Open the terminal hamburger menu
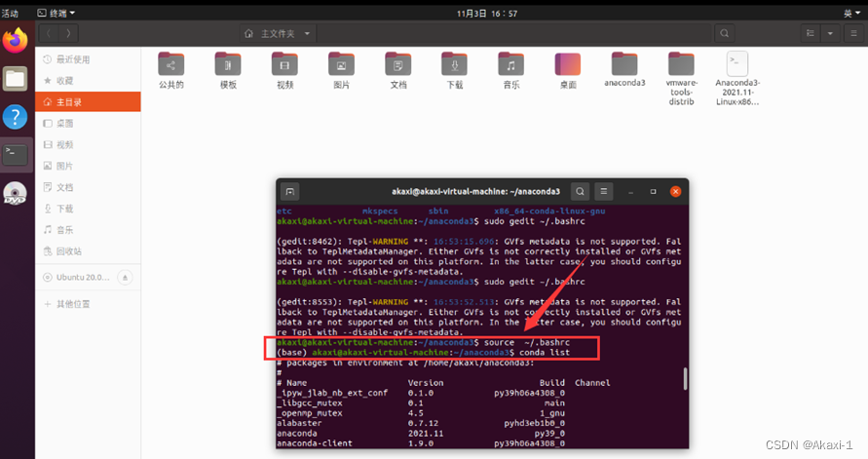The width and height of the screenshot is (868, 459). [x=603, y=192]
